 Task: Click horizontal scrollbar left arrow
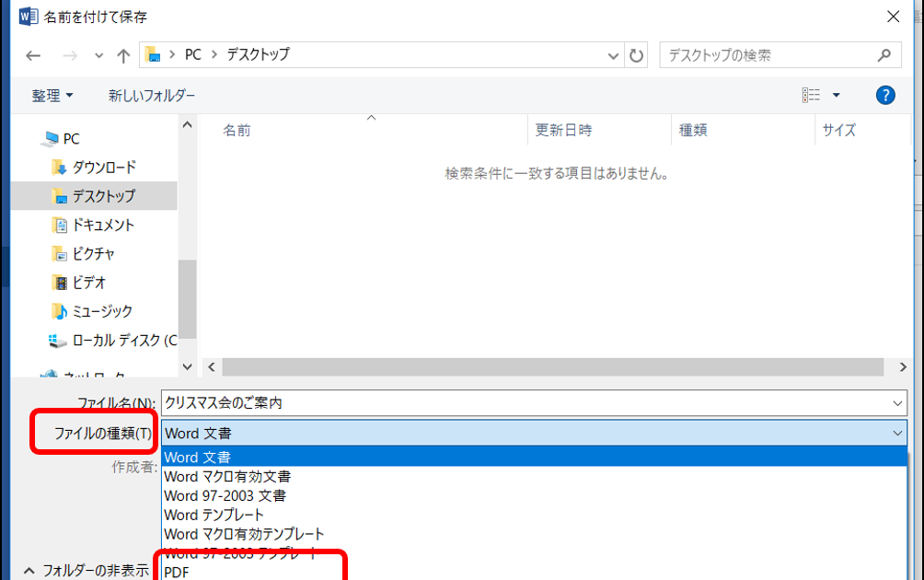tap(212, 366)
